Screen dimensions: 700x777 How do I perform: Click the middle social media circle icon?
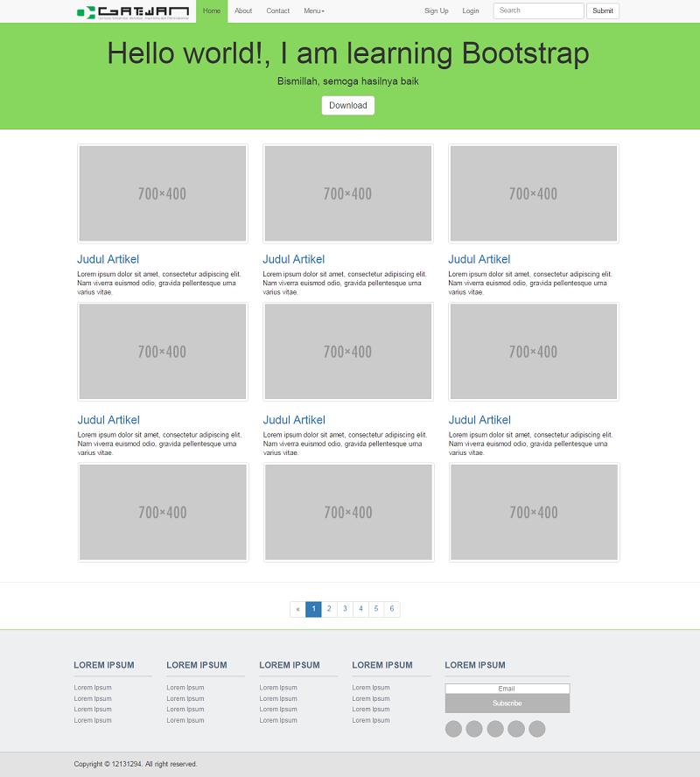pyautogui.click(x=495, y=728)
